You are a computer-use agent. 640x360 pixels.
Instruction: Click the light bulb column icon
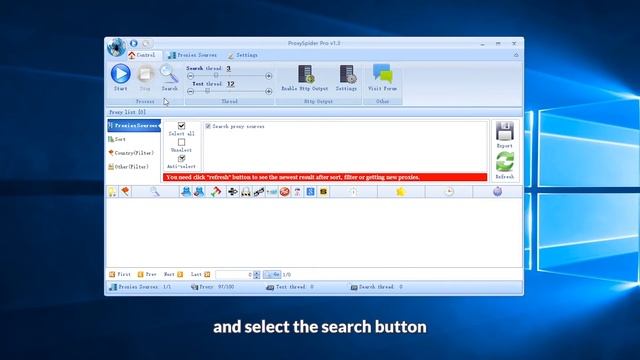coord(112,191)
